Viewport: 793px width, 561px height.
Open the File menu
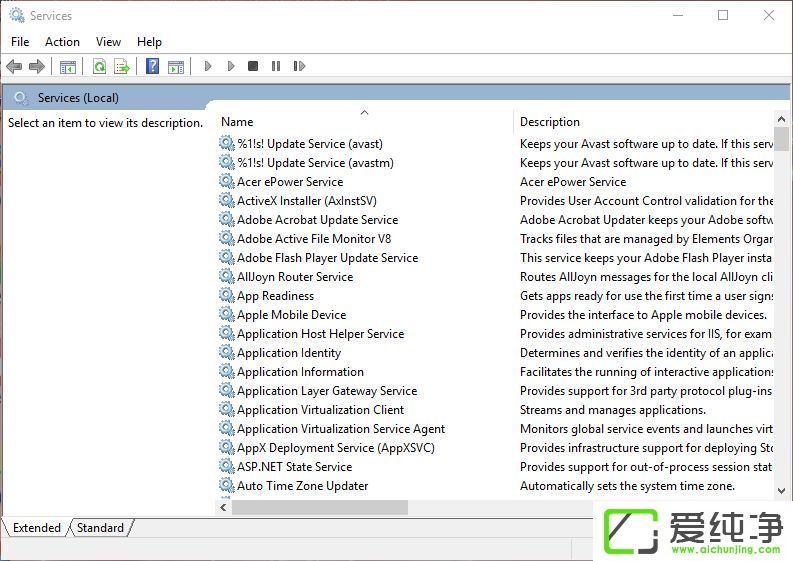click(20, 42)
